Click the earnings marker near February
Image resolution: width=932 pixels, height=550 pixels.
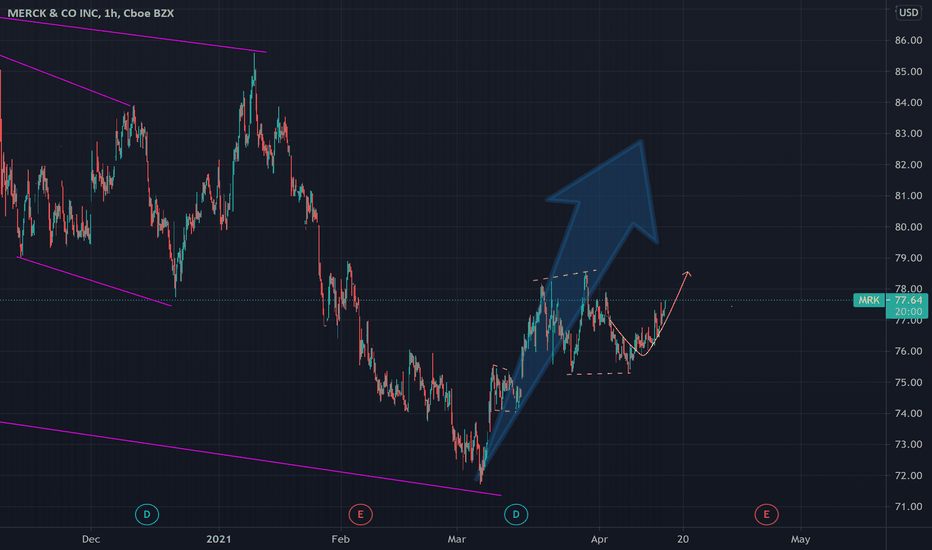point(360,514)
